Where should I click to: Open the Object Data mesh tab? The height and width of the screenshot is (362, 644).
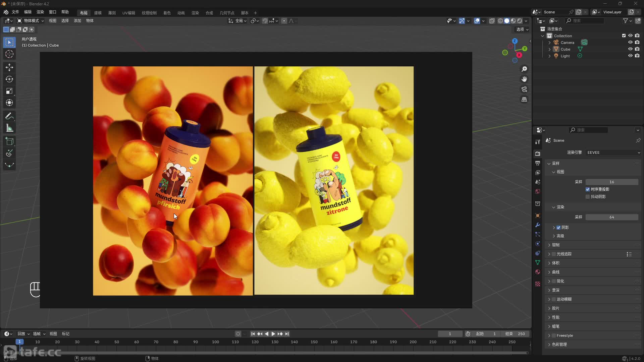[x=538, y=262]
